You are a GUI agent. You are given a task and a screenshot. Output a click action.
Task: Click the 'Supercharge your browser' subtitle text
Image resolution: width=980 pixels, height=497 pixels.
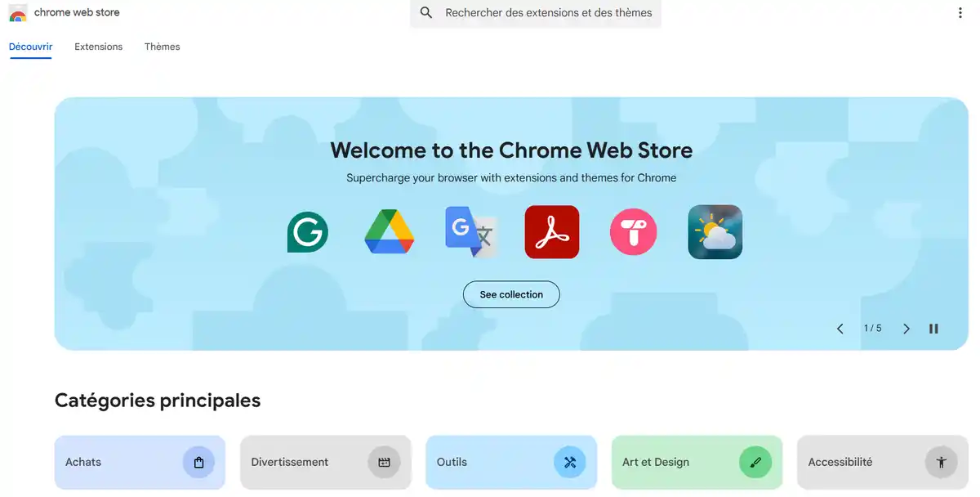coord(511,177)
